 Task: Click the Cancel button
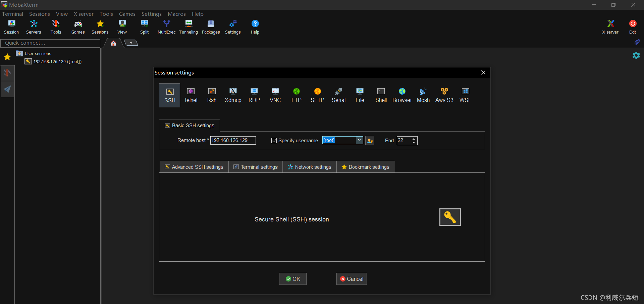click(352, 279)
